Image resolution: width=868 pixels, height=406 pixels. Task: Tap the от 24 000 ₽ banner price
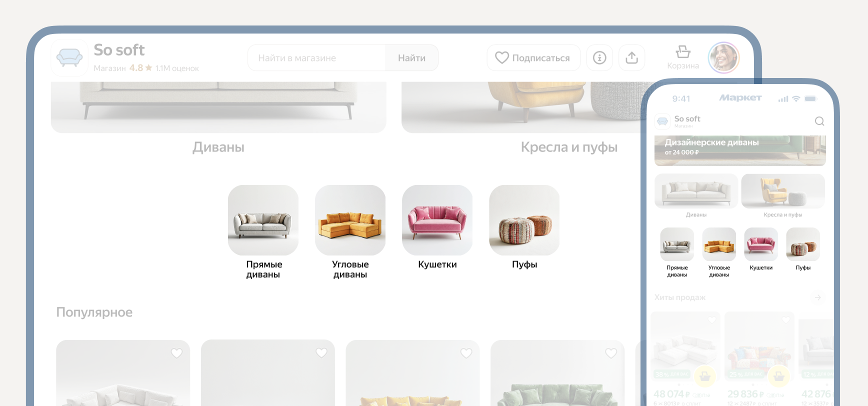pyautogui.click(x=682, y=152)
